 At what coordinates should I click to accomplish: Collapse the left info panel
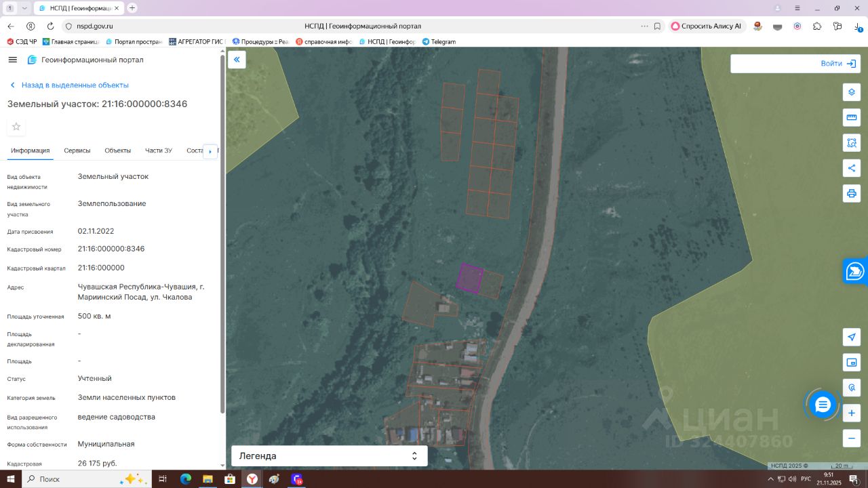pyautogui.click(x=237, y=60)
